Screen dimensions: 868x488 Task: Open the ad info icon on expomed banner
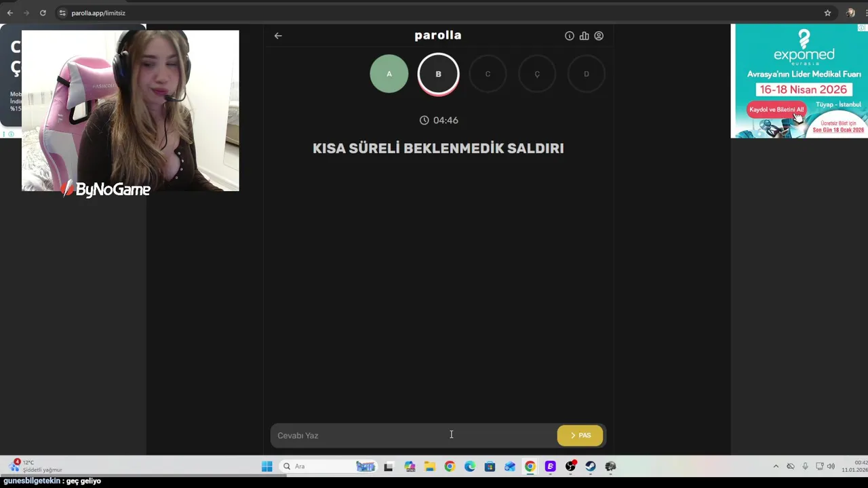pyautogui.click(x=862, y=28)
